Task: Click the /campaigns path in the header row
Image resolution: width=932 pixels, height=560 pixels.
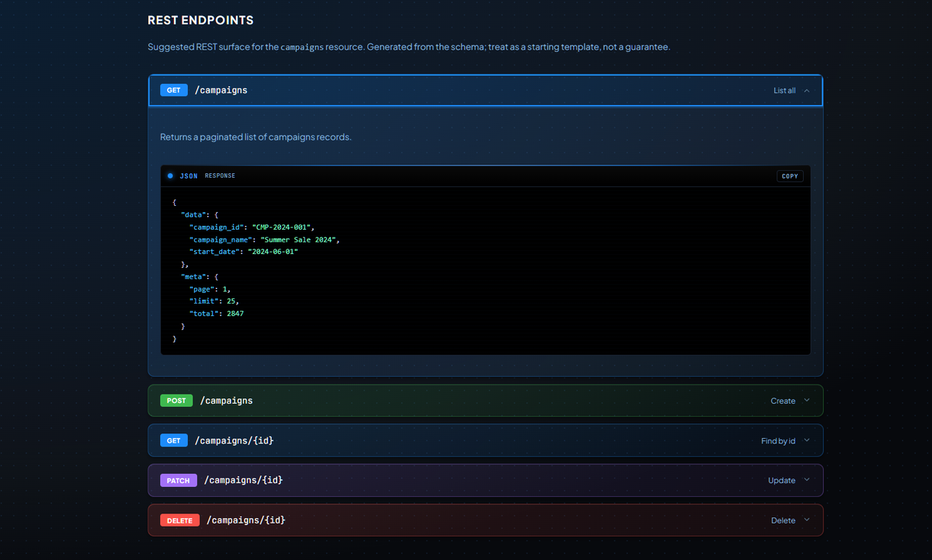Action: (221, 89)
